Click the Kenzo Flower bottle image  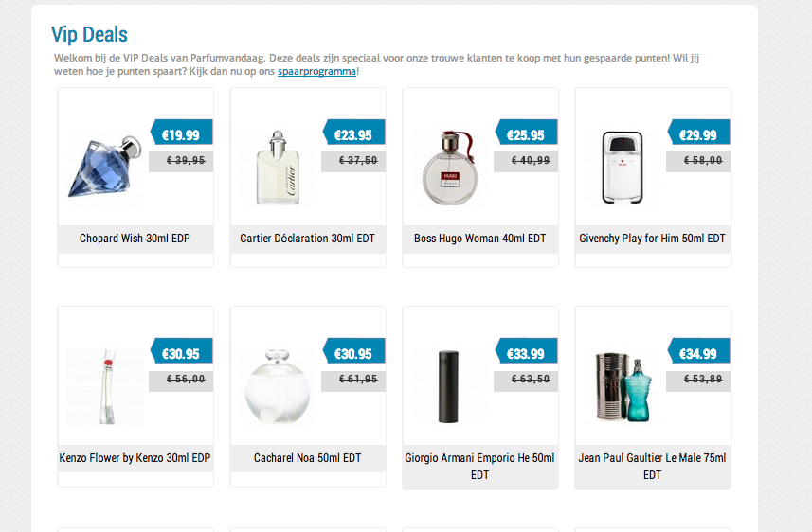click(104, 386)
